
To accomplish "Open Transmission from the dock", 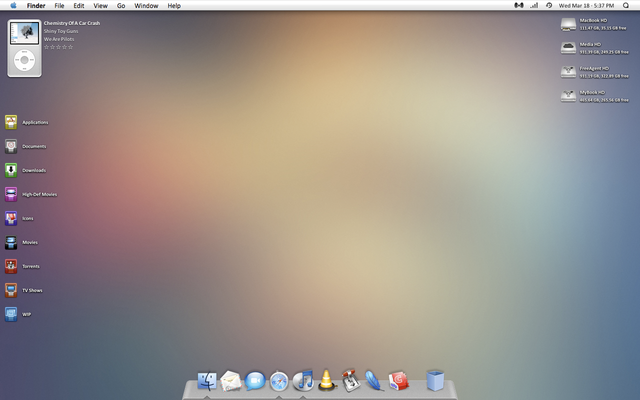I will pos(351,380).
